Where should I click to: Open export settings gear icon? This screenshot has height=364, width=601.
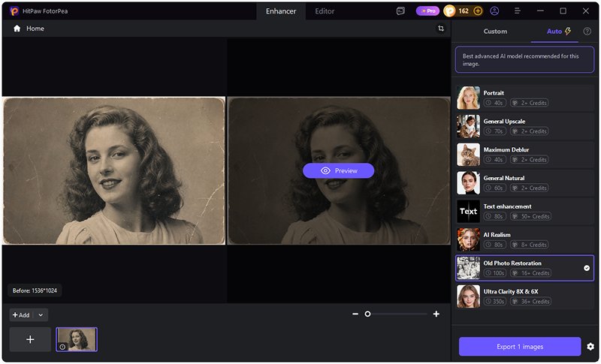pos(590,347)
